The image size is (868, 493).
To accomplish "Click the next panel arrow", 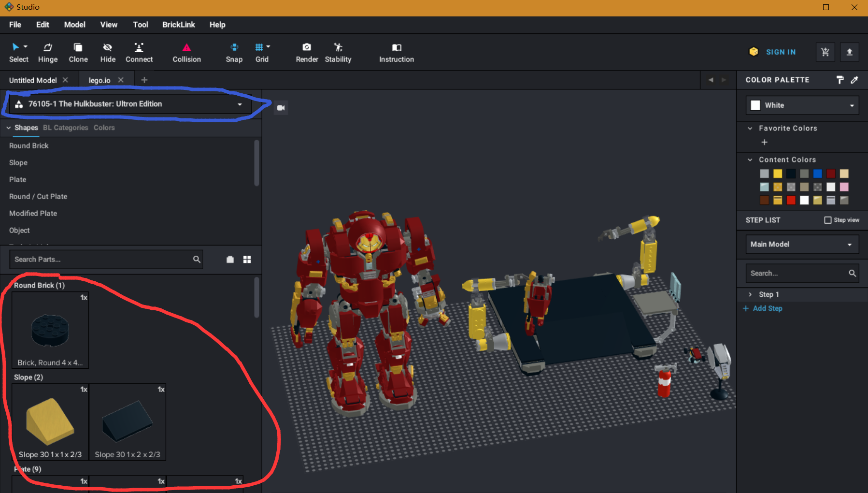I will point(723,80).
